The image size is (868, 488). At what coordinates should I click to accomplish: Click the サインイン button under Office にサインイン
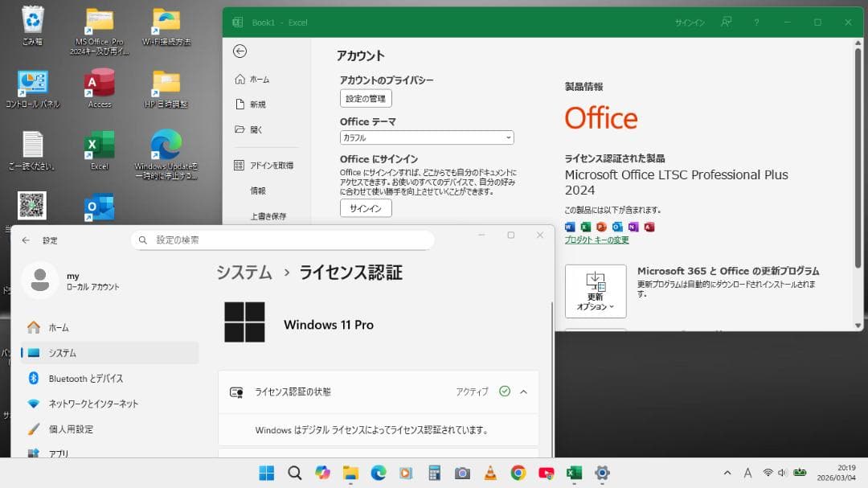(x=366, y=208)
